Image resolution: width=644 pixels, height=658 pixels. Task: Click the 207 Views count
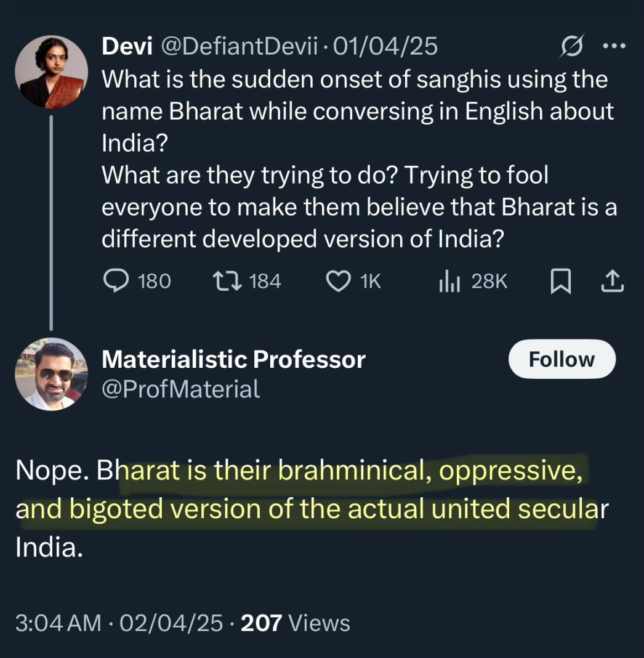pyautogui.click(x=296, y=623)
